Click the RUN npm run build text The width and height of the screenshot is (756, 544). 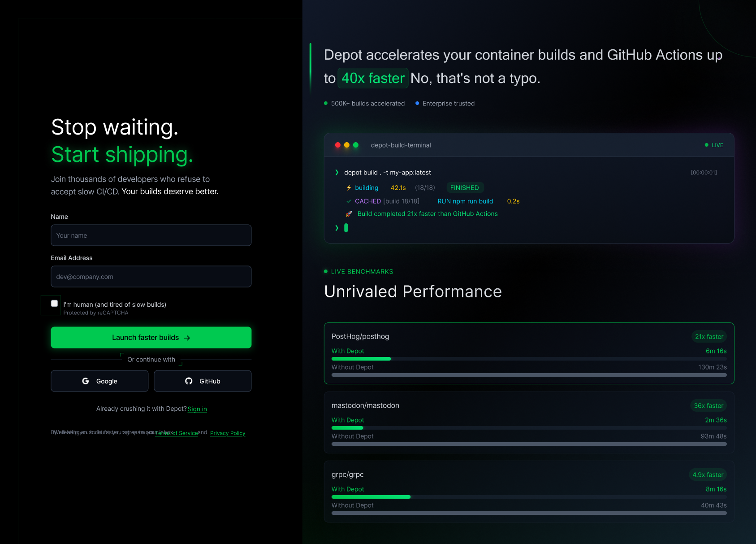465,201
